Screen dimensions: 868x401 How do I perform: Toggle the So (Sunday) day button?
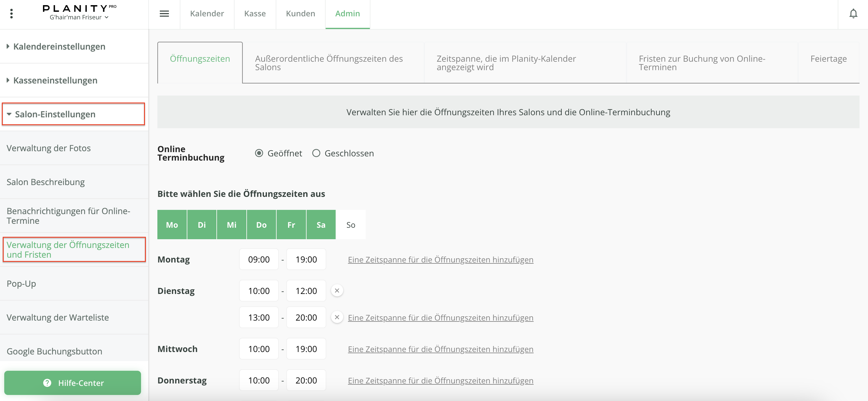pyautogui.click(x=350, y=225)
